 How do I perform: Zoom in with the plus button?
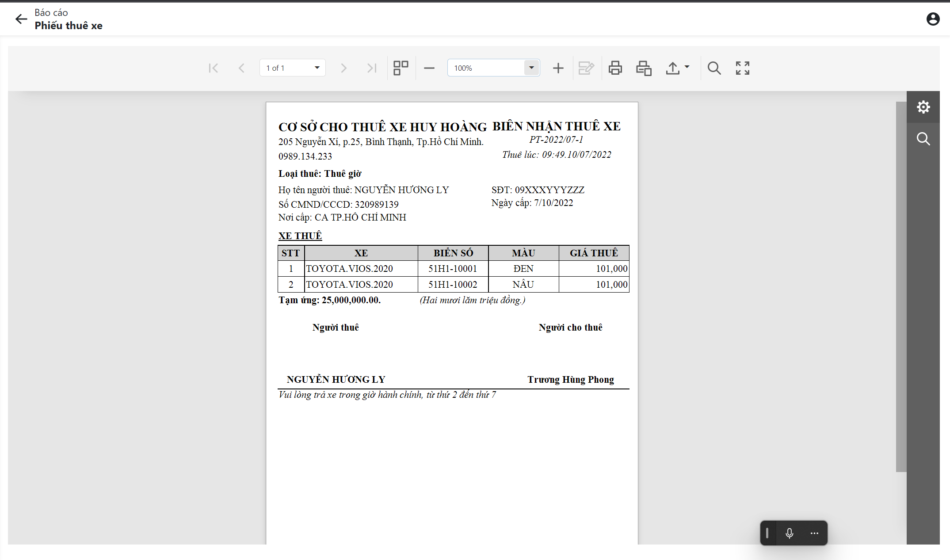(x=558, y=68)
